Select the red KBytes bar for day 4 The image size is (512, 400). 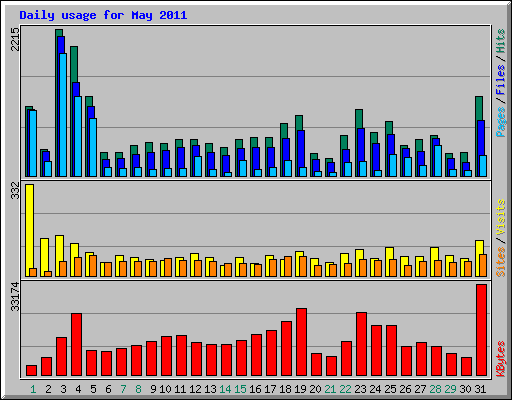pyautogui.click(x=76, y=345)
